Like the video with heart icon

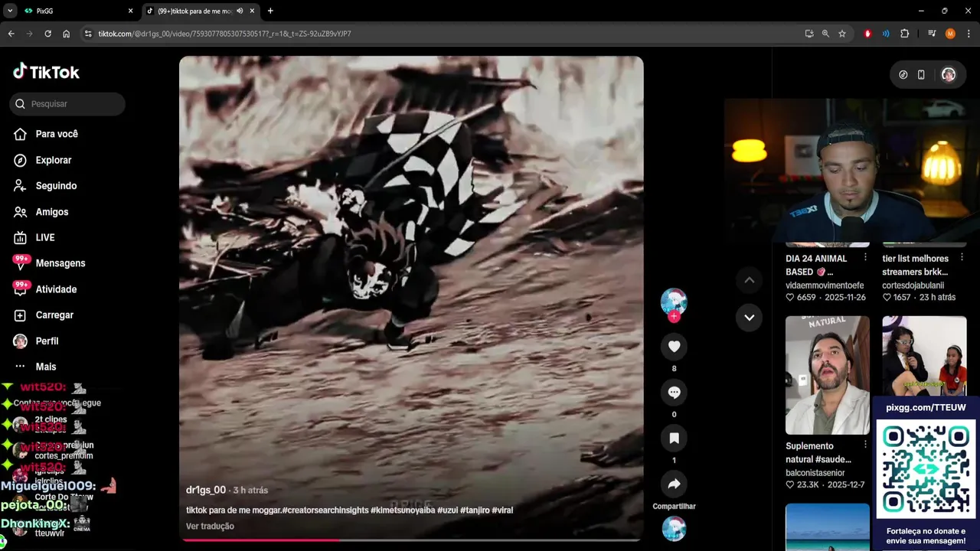tap(674, 347)
